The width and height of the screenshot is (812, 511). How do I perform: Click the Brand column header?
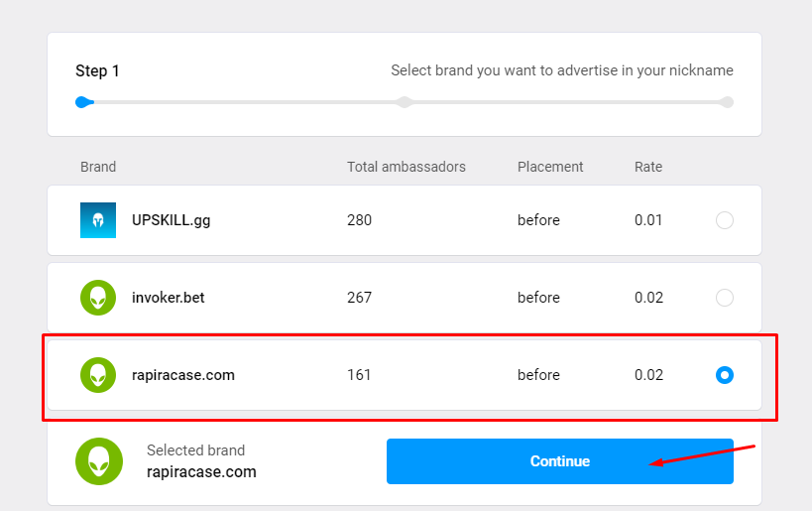(98, 167)
